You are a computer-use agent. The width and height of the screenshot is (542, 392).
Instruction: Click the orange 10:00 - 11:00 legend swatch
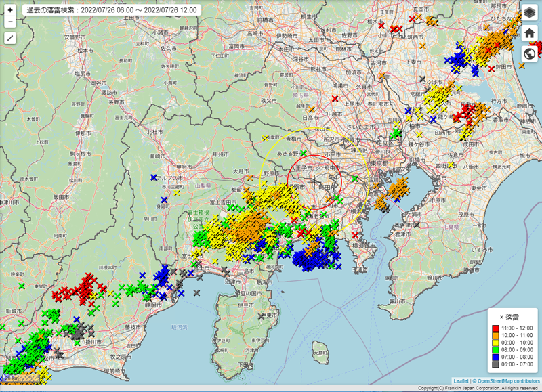[495, 335]
